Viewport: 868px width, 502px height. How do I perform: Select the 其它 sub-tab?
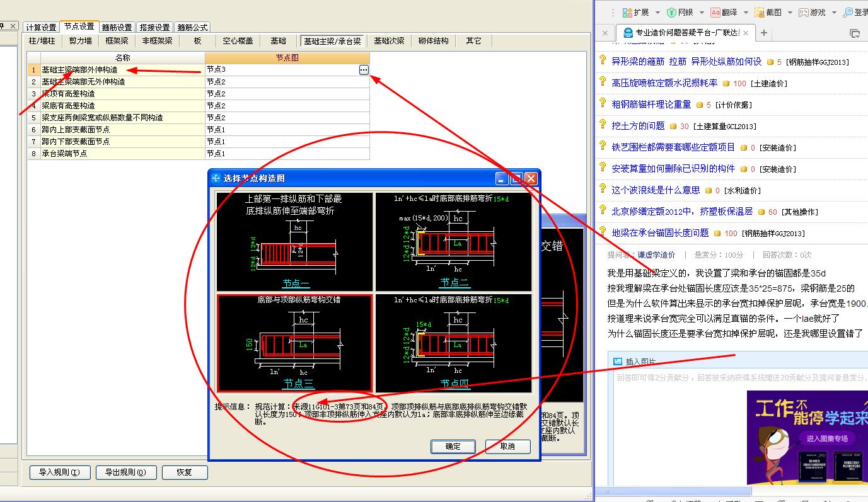[474, 41]
